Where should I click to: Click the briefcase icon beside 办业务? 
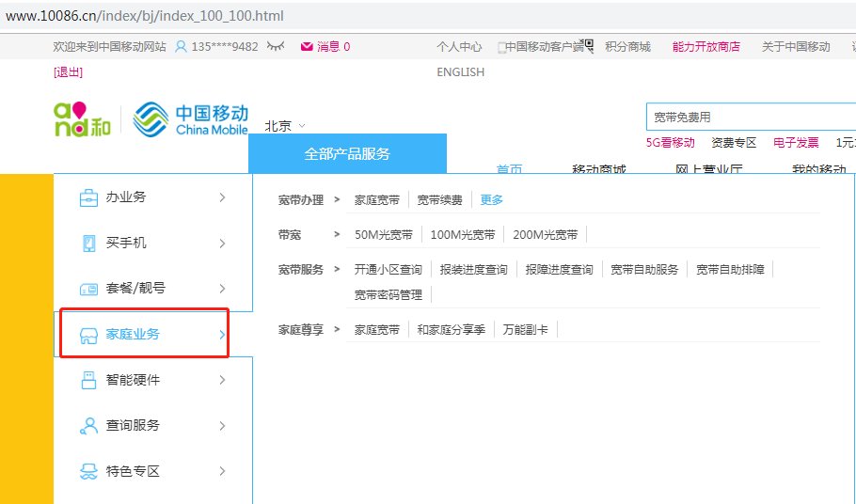pos(88,197)
